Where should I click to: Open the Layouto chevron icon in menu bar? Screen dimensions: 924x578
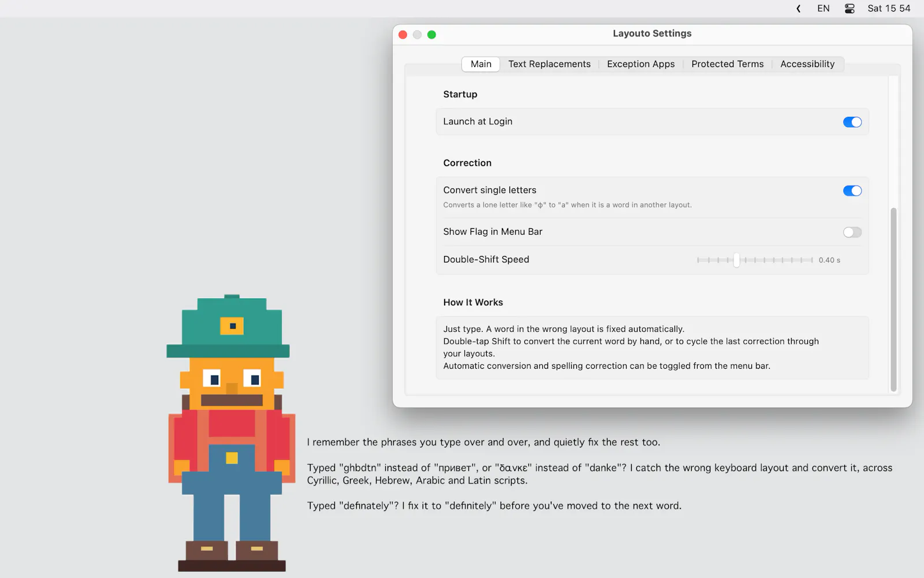tap(798, 9)
